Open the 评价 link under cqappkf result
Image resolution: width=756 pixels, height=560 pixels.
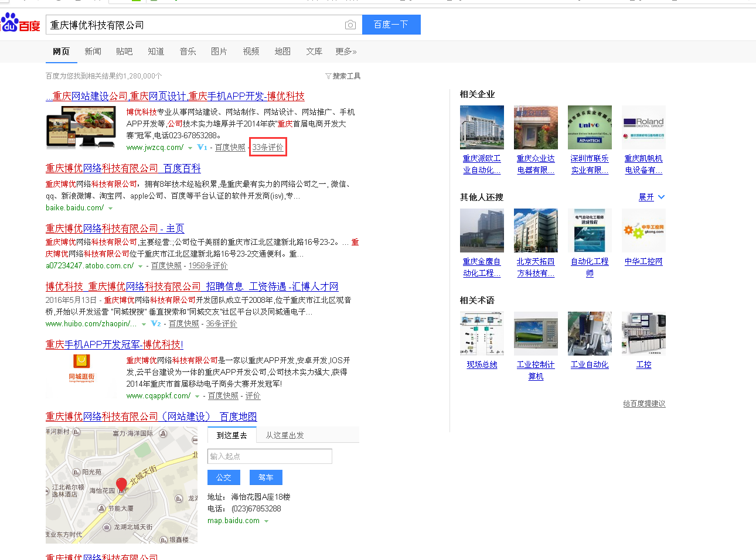253,396
